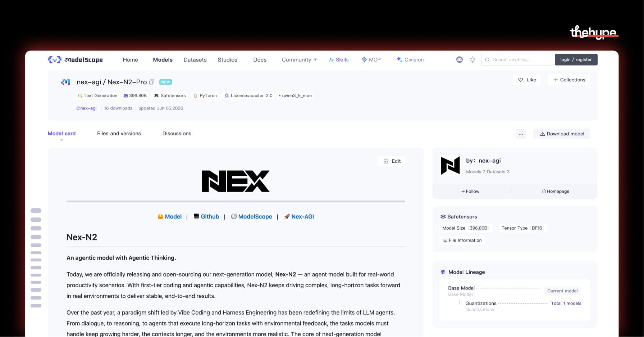Open Total 1 models quantizations link

point(566,304)
